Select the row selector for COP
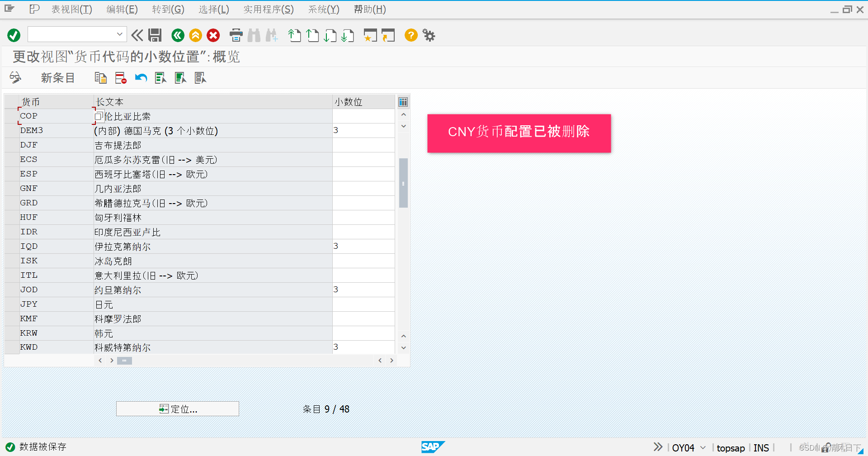868x456 pixels. coord(12,116)
